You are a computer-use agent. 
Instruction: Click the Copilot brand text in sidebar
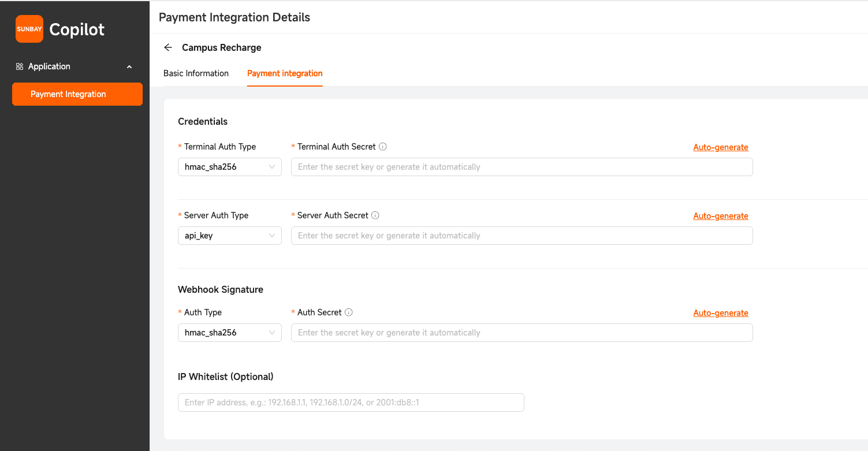click(x=77, y=29)
